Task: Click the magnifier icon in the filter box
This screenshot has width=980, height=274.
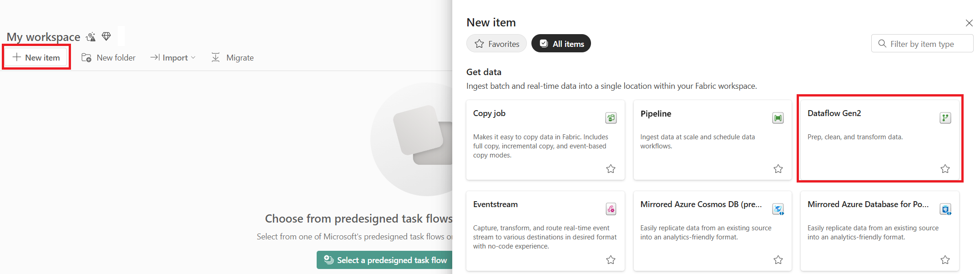Action: [881, 43]
